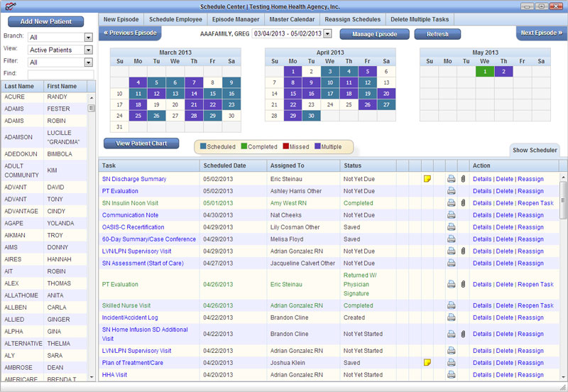Click Delete for Incident/Accident Log row
This screenshot has height=392, width=568.
click(x=505, y=317)
